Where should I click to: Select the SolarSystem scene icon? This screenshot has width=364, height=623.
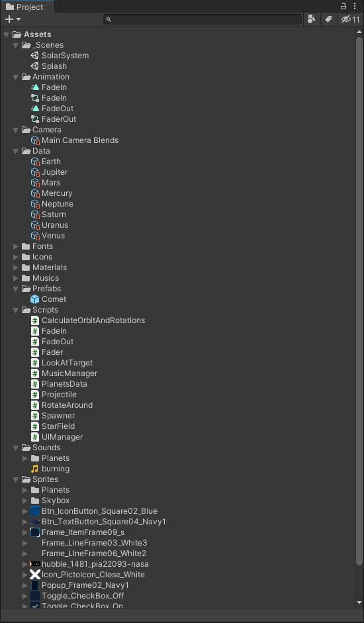[35, 56]
